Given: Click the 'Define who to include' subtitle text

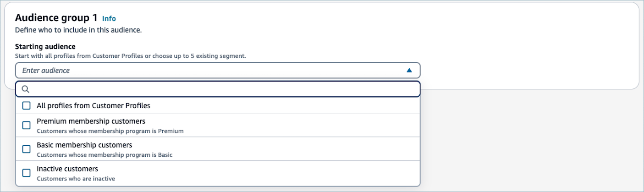Looking at the screenshot, I should pos(78,30).
